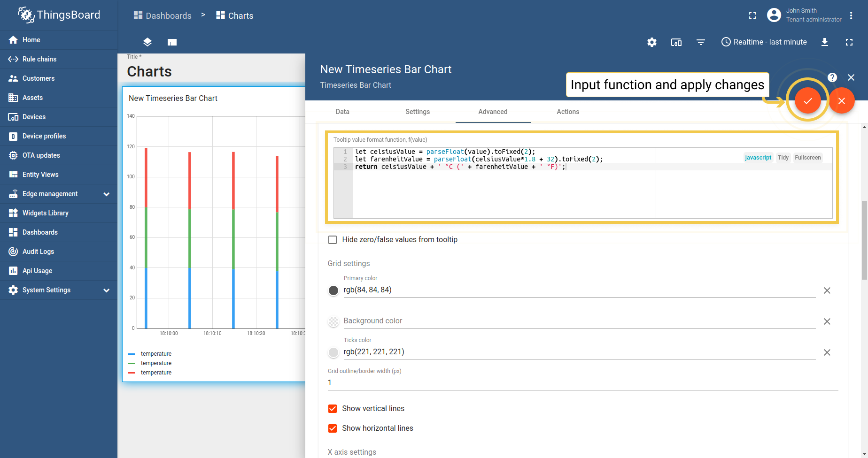Uncheck Show horizontal lines
The image size is (868, 458).
(x=333, y=428)
